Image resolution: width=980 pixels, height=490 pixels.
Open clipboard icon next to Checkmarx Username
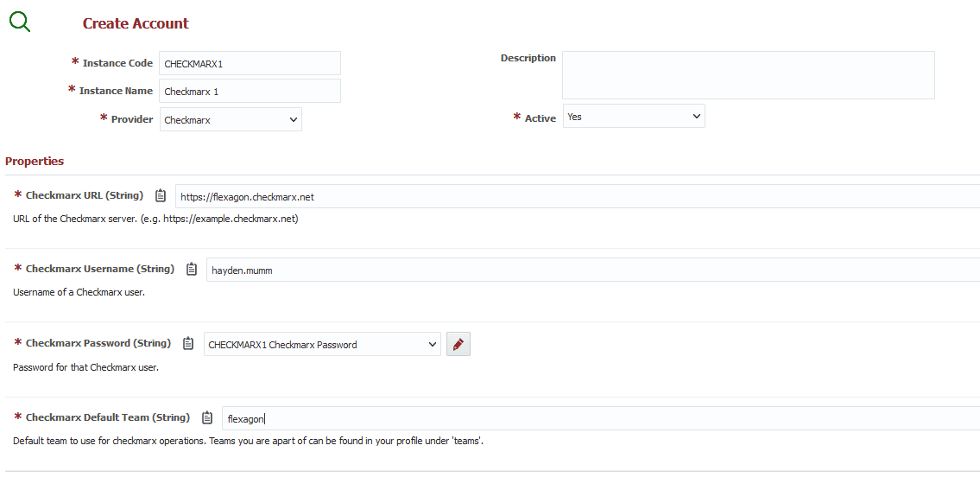pos(192,269)
